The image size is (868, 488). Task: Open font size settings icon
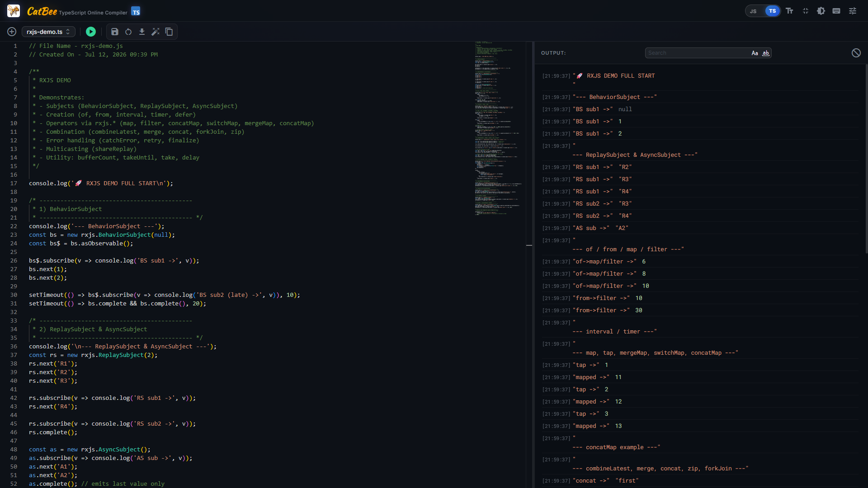click(790, 11)
